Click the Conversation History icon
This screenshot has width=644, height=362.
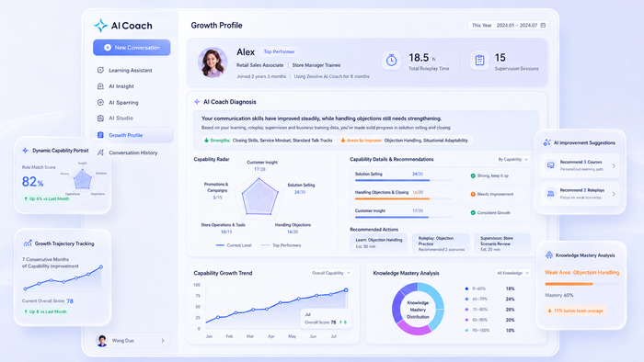100,153
